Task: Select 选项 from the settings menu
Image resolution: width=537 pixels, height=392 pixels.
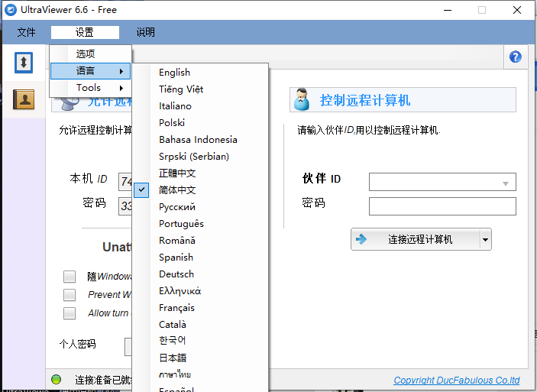Action: click(90, 53)
